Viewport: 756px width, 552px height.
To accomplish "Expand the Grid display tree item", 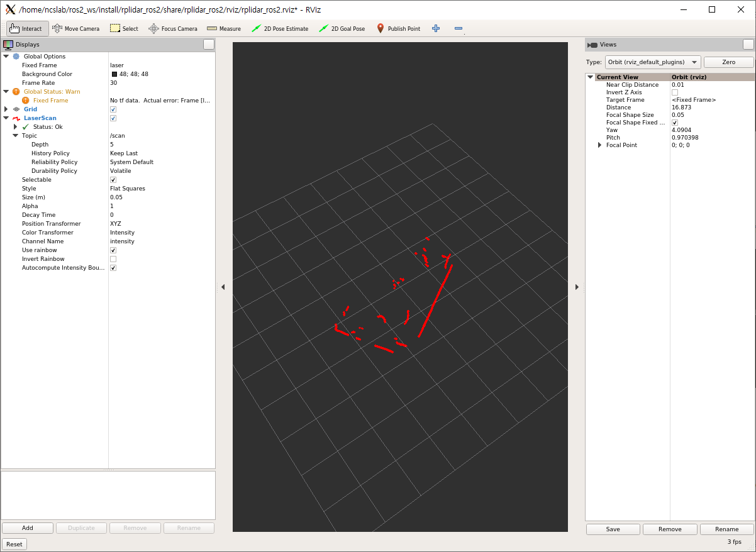I will point(6,109).
